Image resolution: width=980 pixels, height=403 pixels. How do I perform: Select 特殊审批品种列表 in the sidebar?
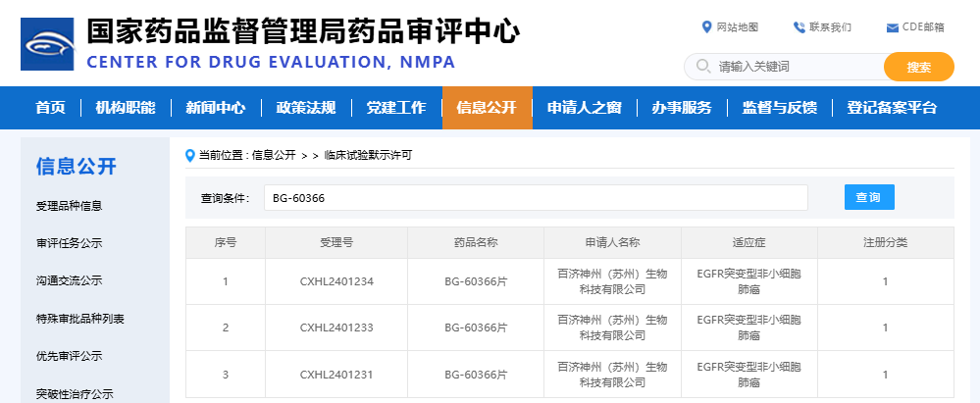pyautogui.click(x=80, y=319)
